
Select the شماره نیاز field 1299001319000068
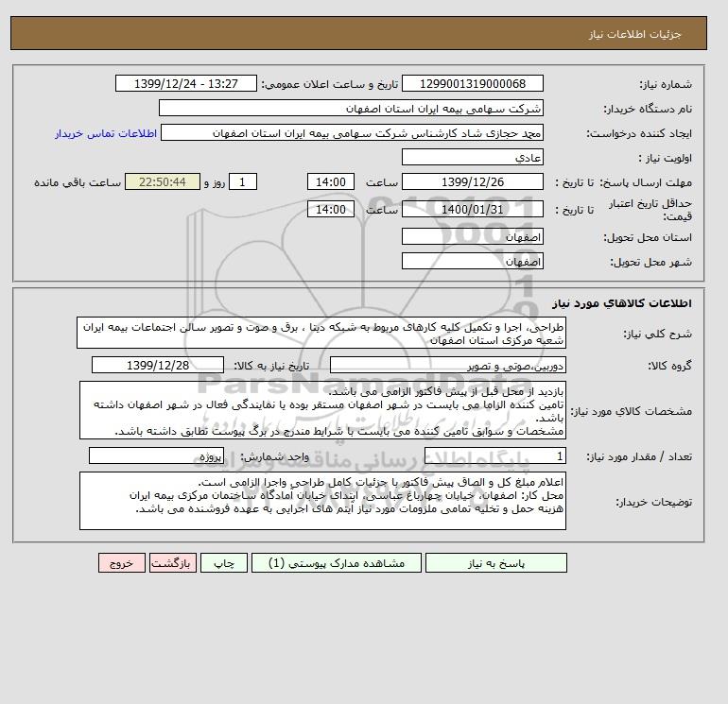tap(472, 83)
